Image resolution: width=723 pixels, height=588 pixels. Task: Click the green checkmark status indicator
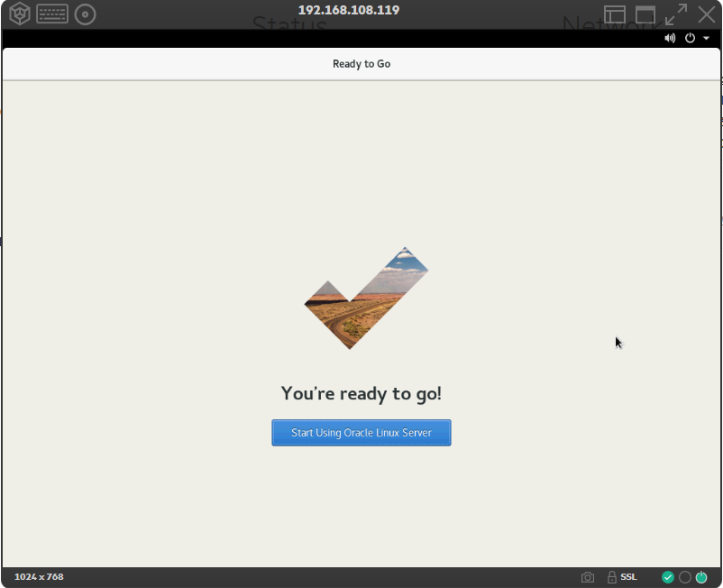click(668, 577)
